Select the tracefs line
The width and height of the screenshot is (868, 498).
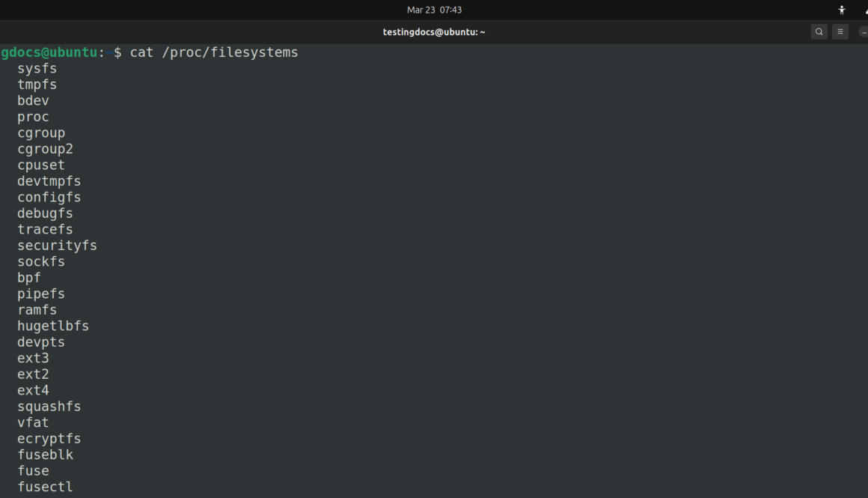(45, 229)
